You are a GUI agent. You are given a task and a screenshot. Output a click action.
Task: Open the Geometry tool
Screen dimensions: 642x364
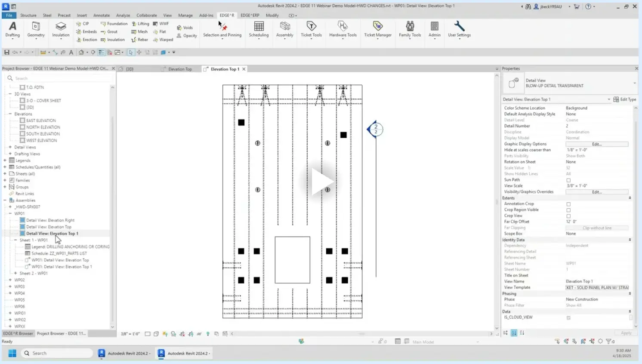36,30
